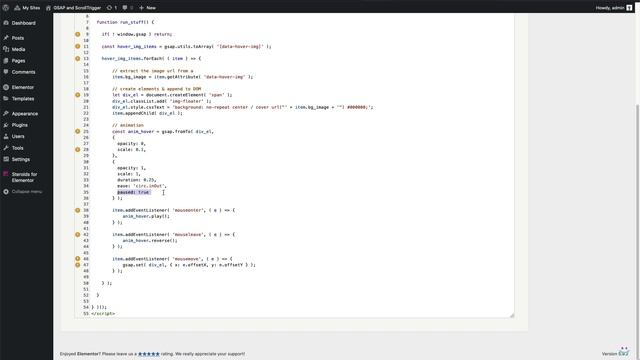Click the Elementor logo icon

6,87
